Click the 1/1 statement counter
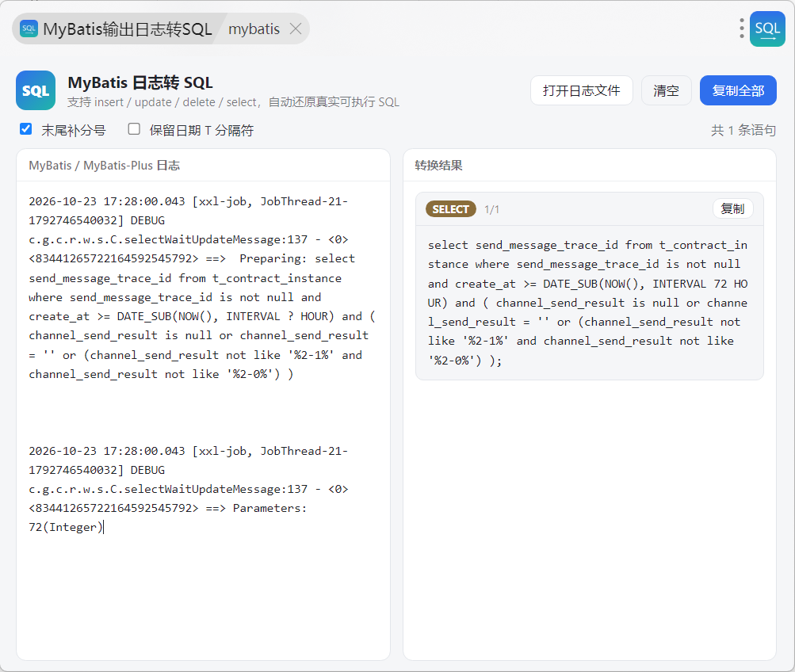The width and height of the screenshot is (795, 672). (x=491, y=209)
